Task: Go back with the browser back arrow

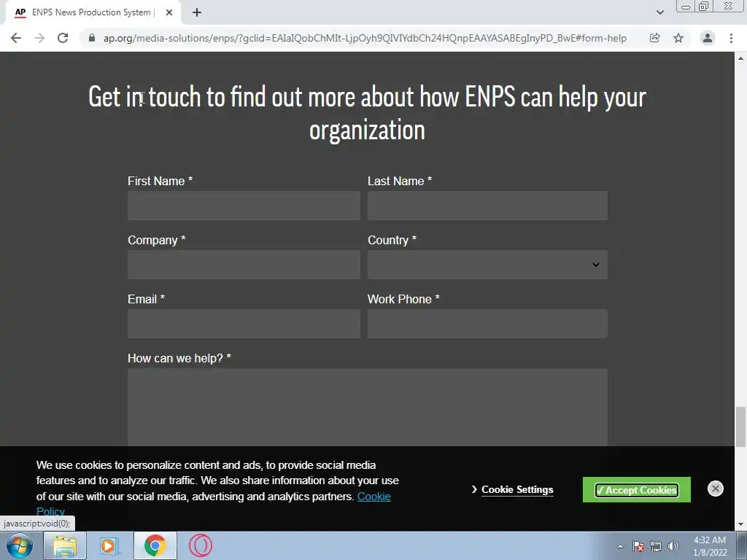Action: tap(16, 38)
